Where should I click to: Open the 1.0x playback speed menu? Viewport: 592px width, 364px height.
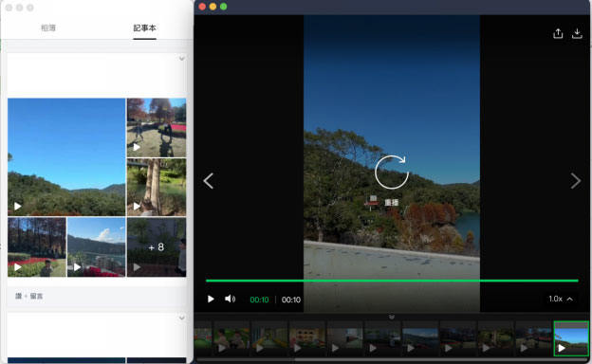561,299
